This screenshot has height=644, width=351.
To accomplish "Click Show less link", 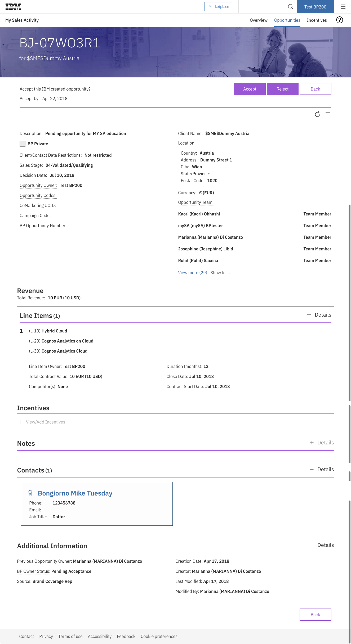I will 220,273.
